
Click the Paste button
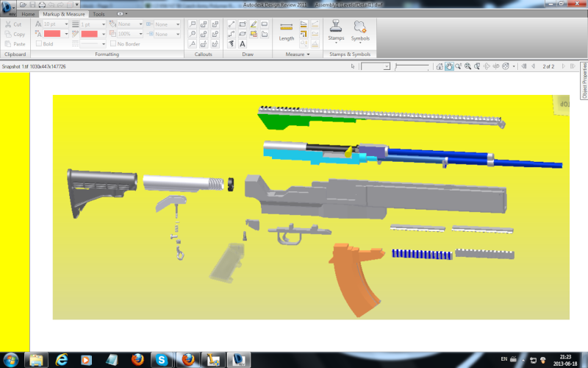(x=15, y=44)
